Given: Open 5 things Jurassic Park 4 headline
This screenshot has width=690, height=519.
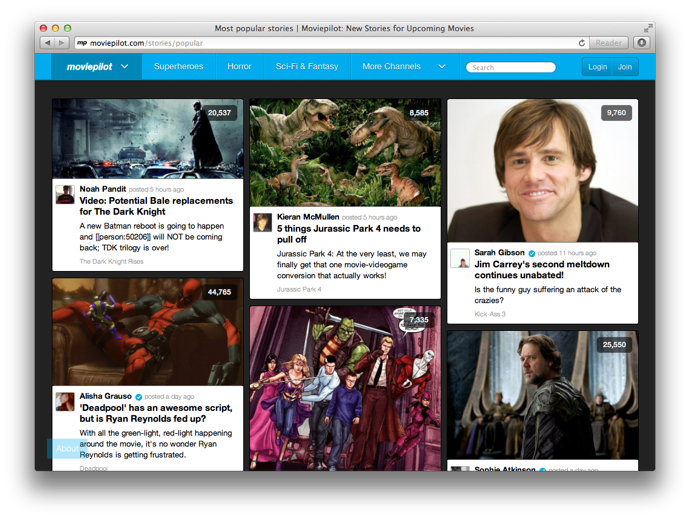Looking at the screenshot, I should point(349,234).
